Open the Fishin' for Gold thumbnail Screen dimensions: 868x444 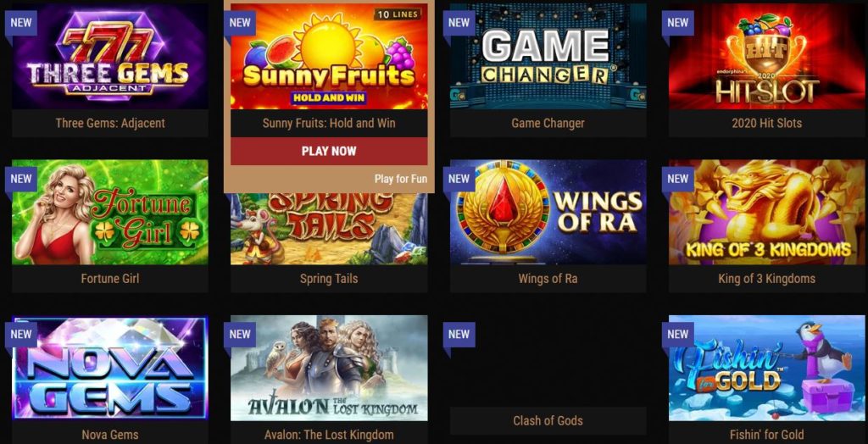(766, 368)
